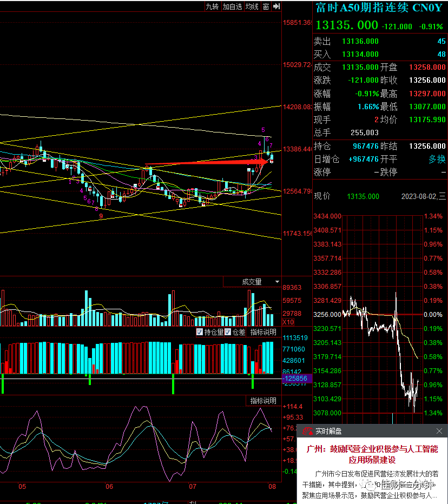Click the latest candlestick on the chart

click(x=272, y=158)
